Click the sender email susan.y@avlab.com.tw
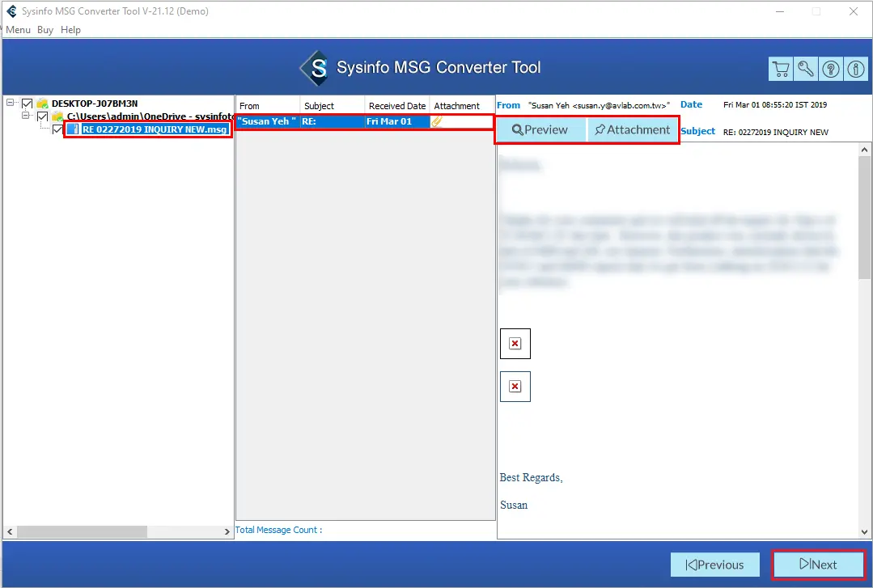Image resolution: width=873 pixels, height=588 pixels. click(599, 104)
